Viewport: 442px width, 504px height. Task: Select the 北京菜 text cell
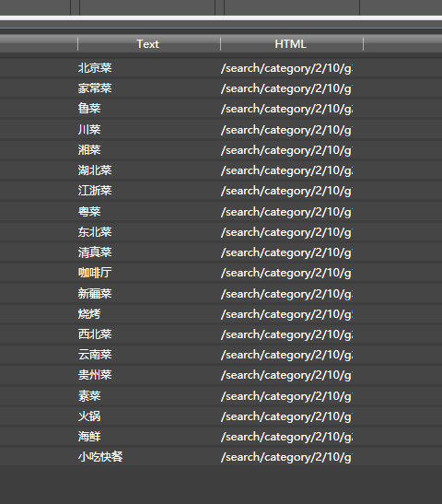click(95, 68)
